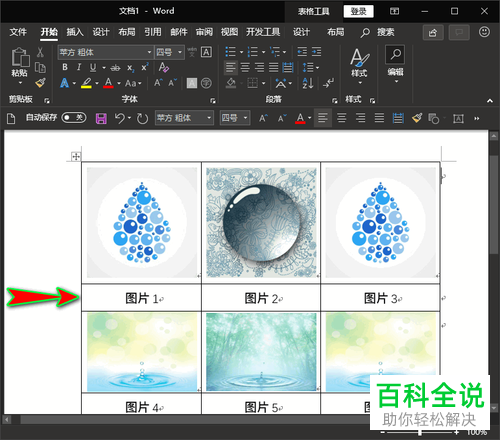The width and height of the screenshot is (500, 440).
Task: Apply the red font color in ribbon
Action: point(108,83)
